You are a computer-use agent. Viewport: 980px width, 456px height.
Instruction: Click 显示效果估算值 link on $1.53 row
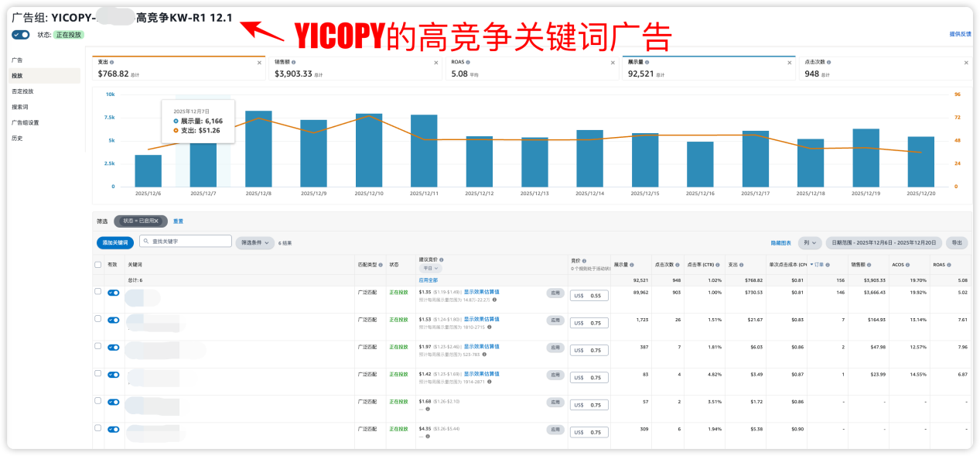(482, 319)
